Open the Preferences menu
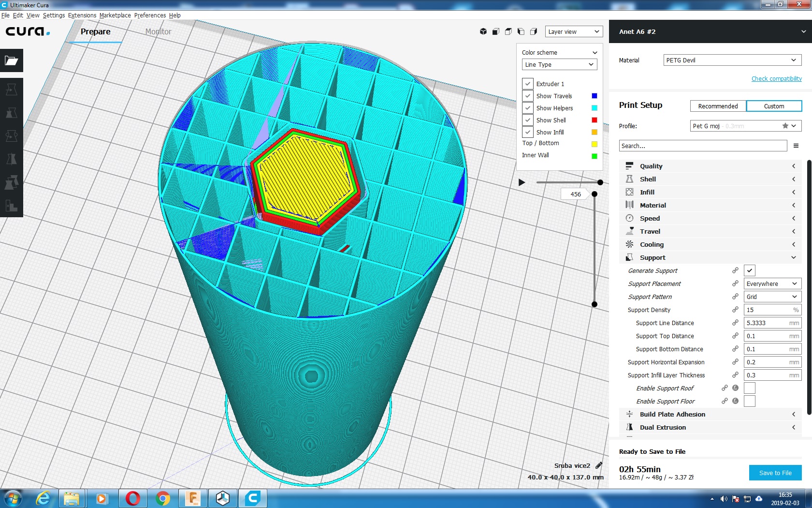The width and height of the screenshot is (812, 508). point(150,15)
